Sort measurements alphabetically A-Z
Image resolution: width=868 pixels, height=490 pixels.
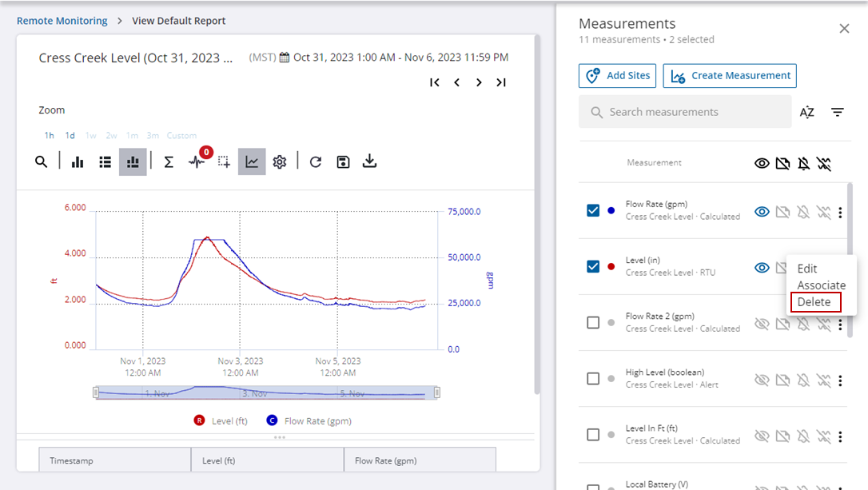pyautogui.click(x=807, y=113)
